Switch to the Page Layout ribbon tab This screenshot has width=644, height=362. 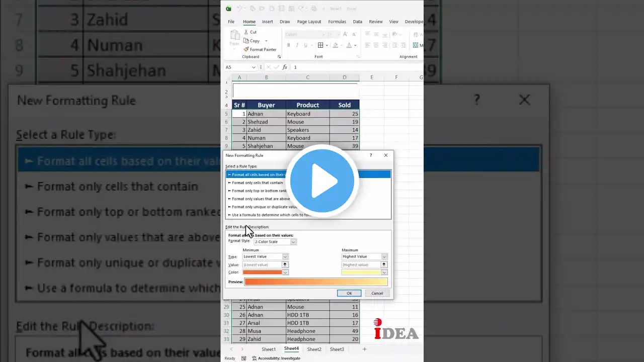pos(309,22)
